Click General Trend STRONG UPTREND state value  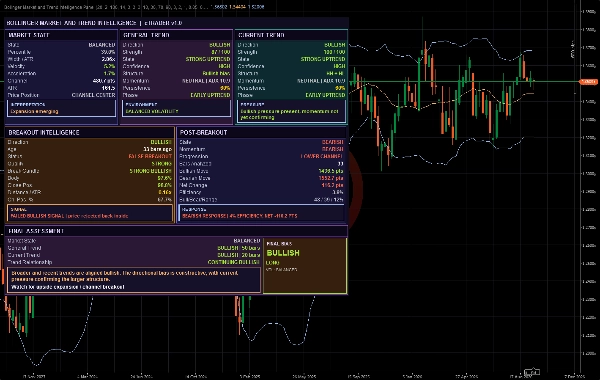(x=208, y=59)
